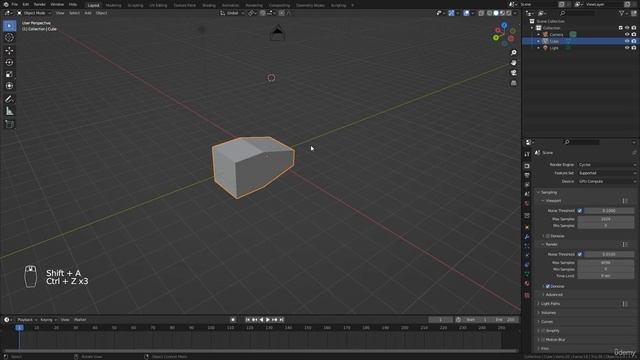Open the timeline Playback menu
This screenshot has width=640, height=360.
click(x=26, y=320)
